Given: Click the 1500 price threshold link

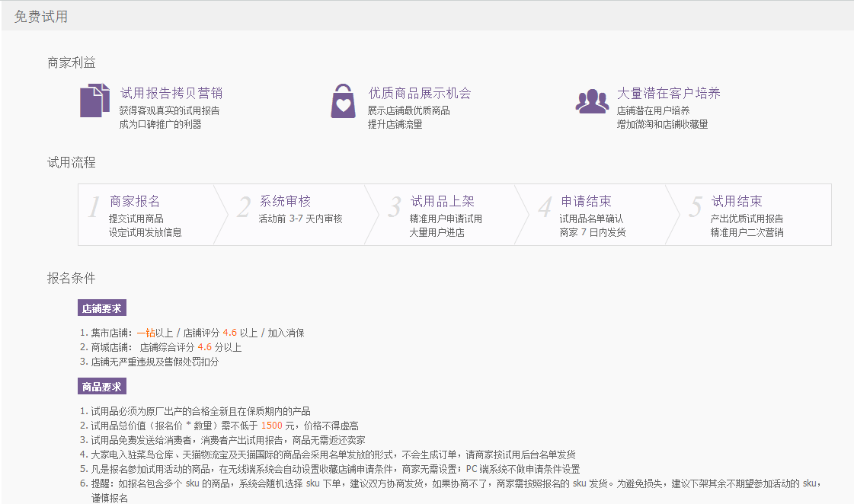Looking at the screenshot, I should (x=273, y=425).
